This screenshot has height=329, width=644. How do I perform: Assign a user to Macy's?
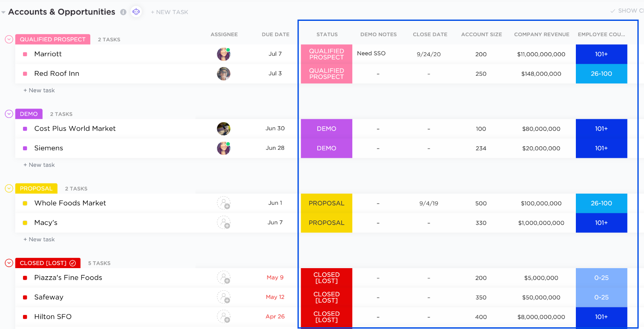(224, 223)
